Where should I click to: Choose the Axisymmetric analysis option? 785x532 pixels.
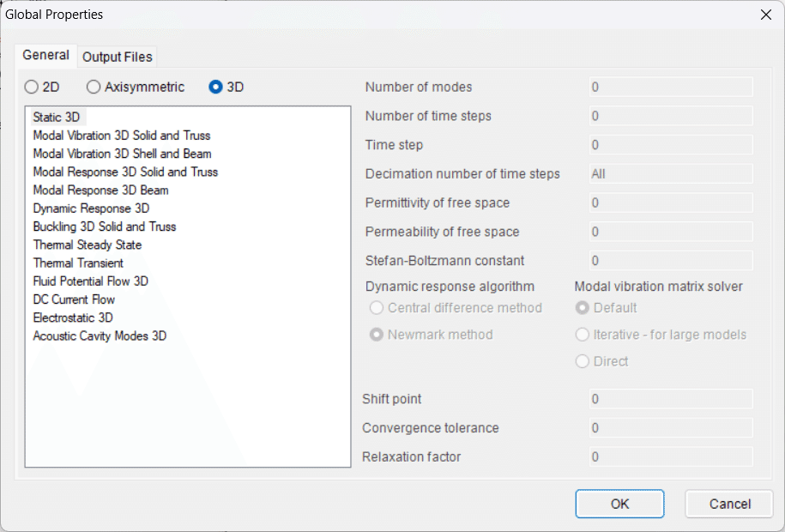94,87
